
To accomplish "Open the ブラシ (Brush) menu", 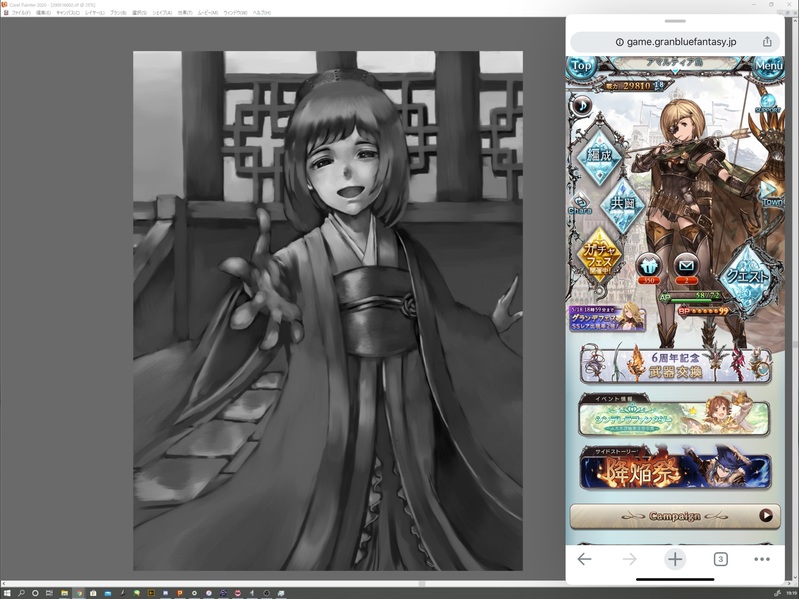I will pos(118,12).
